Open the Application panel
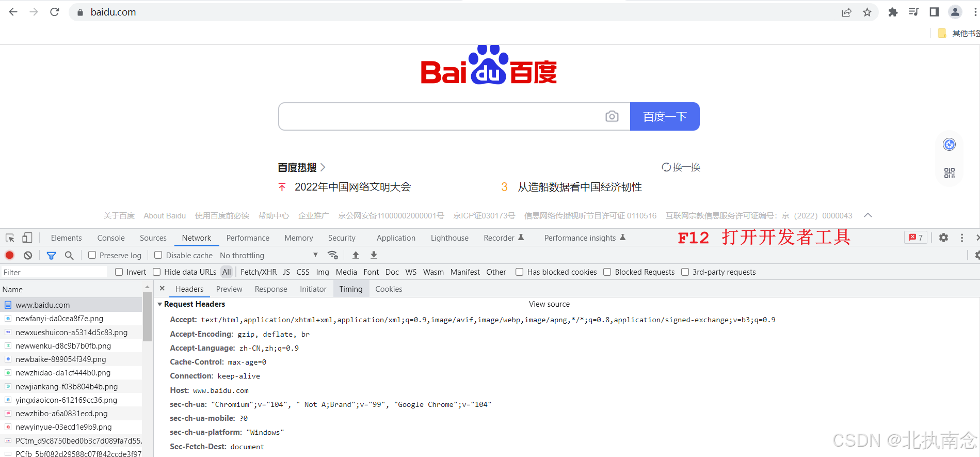This screenshot has width=980, height=457. (396, 238)
